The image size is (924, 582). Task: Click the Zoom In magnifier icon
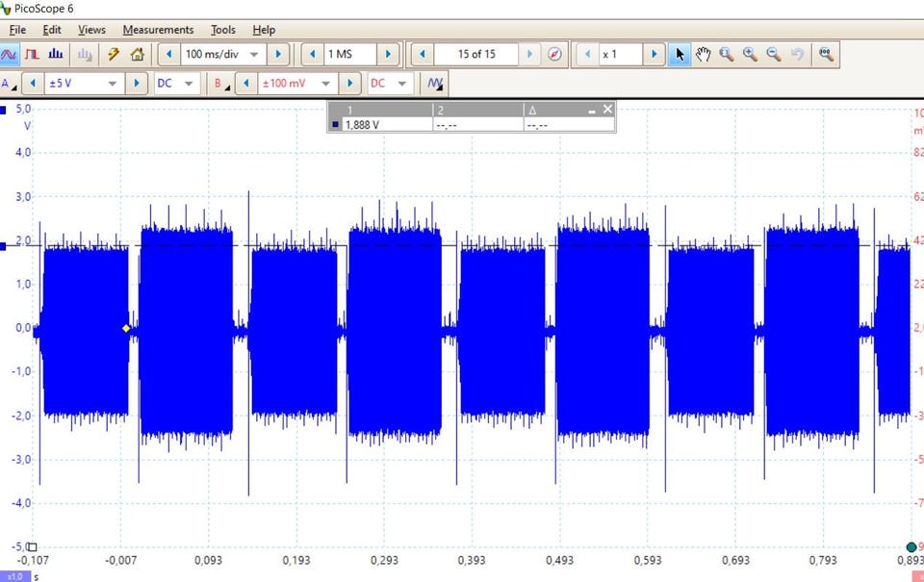click(x=750, y=54)
